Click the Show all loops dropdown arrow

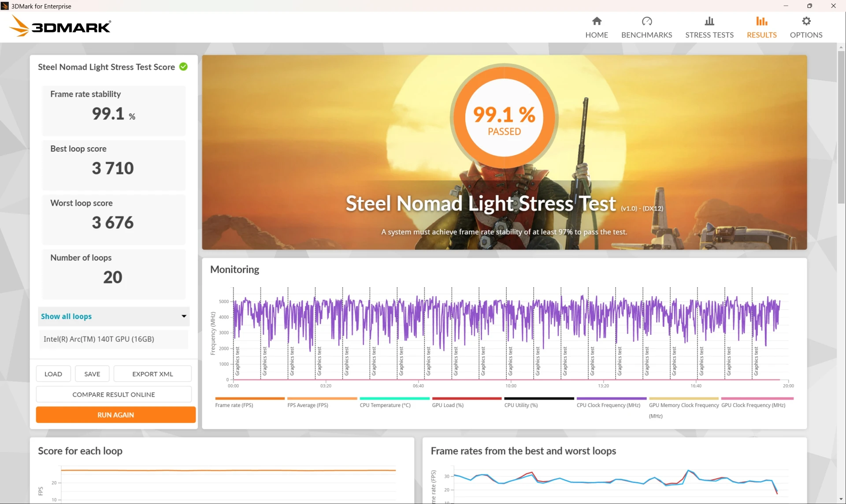(184, 316)
